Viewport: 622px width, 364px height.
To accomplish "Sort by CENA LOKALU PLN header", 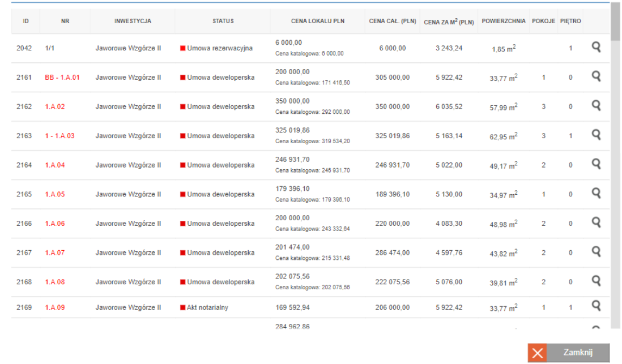I will [318, 21].
